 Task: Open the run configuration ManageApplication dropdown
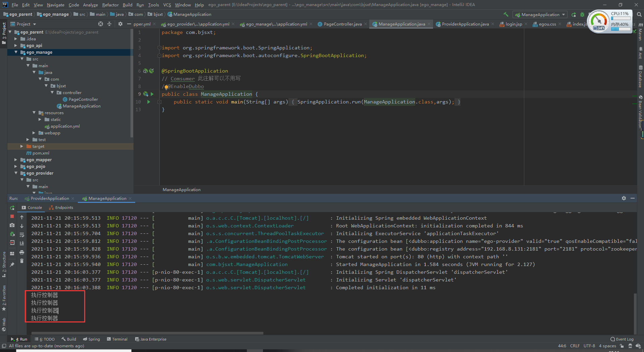click(x=541, y=14)
